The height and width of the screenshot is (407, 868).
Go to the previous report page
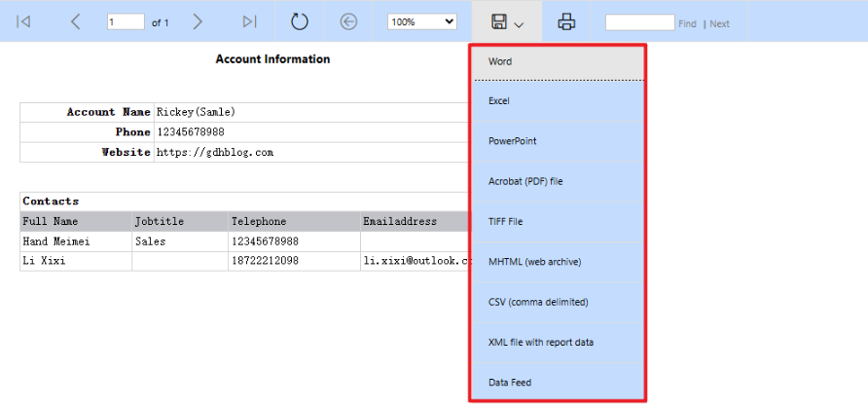click(75, 21)
